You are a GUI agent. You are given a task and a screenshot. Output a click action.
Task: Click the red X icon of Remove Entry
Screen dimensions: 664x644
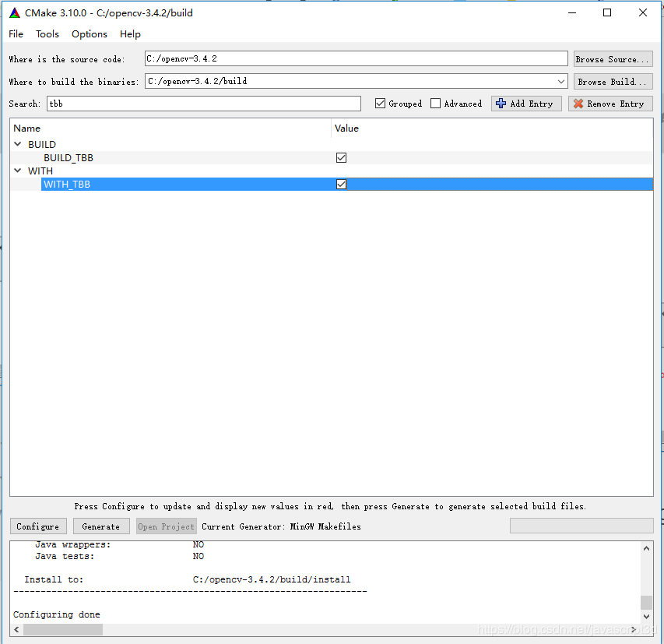[578, 104]
